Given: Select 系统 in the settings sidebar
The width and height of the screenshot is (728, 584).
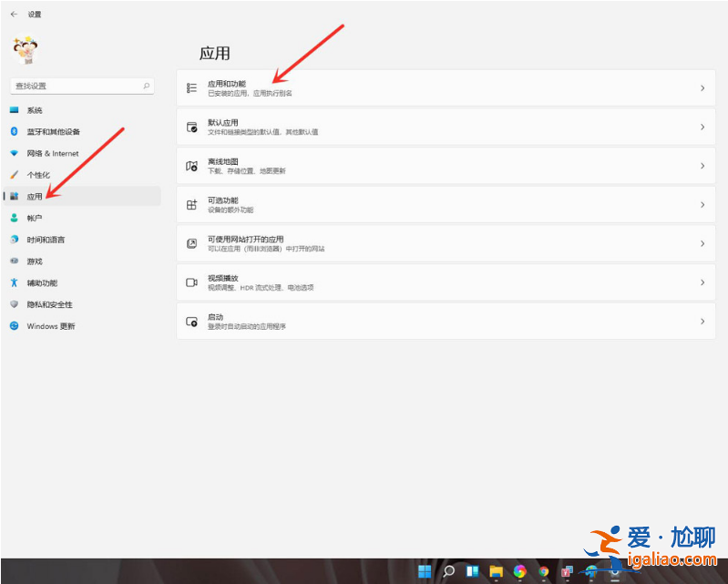Looking at the screenshot, I should 82,110.
